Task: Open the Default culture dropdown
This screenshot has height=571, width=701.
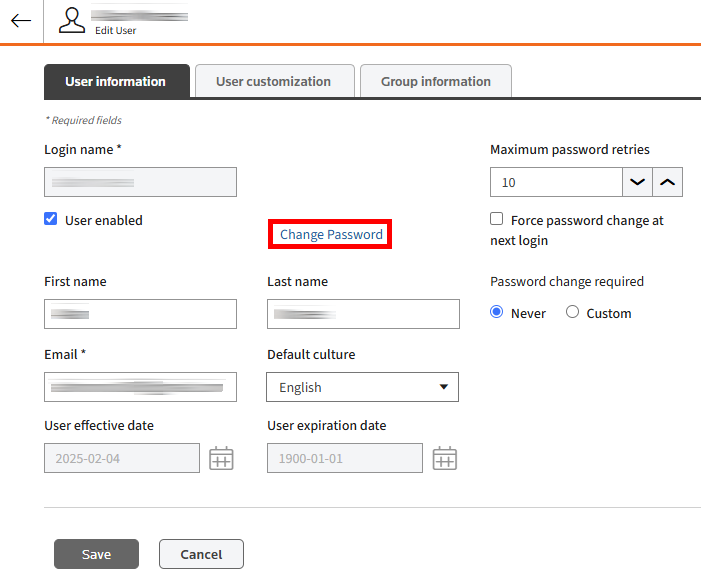Action: [x=363, y=387]
